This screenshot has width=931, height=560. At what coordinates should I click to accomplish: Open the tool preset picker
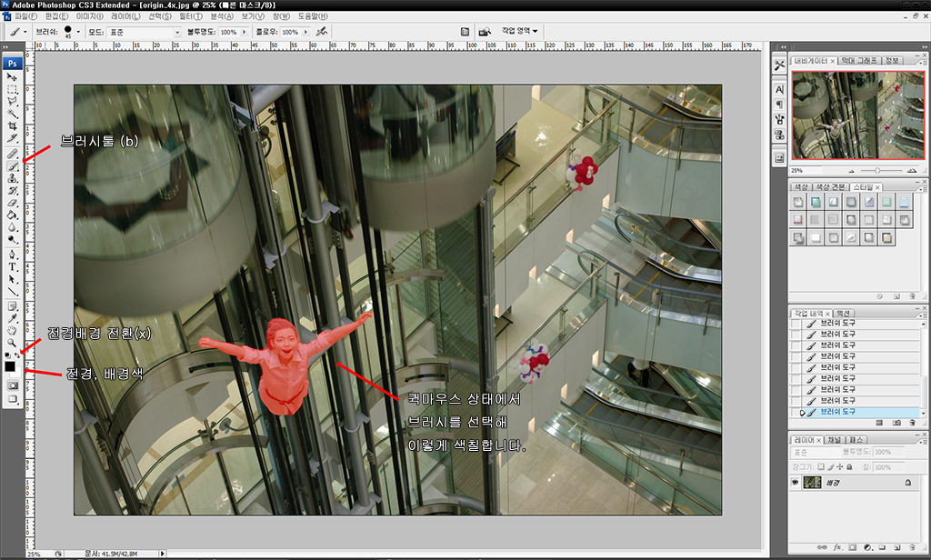(17, 32)
